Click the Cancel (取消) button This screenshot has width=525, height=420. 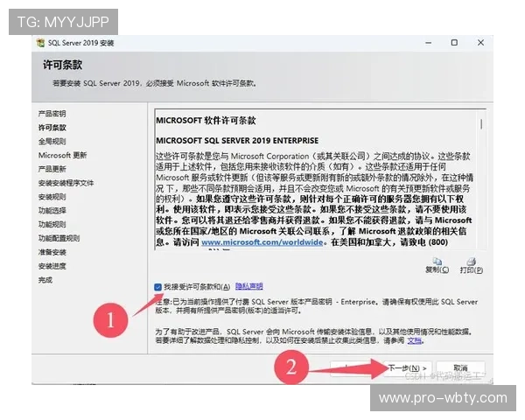pyautogui.click(x=461, y=368)
